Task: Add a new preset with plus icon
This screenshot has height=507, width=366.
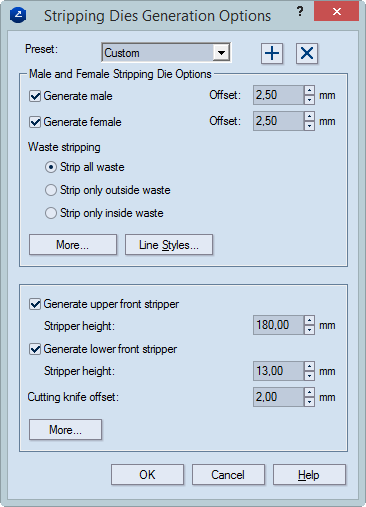Action: tap(272, 53)
